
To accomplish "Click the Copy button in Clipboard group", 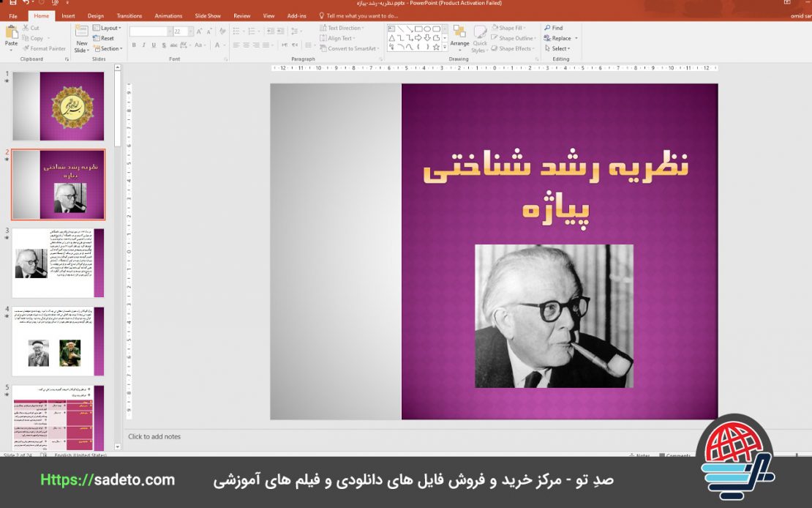I will point(33,38).
